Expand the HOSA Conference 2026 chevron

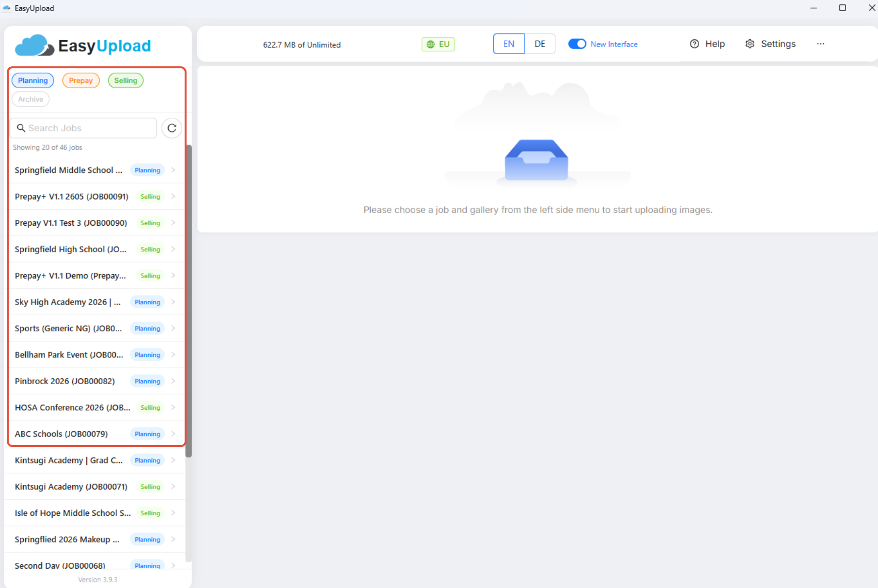[173, 407]
